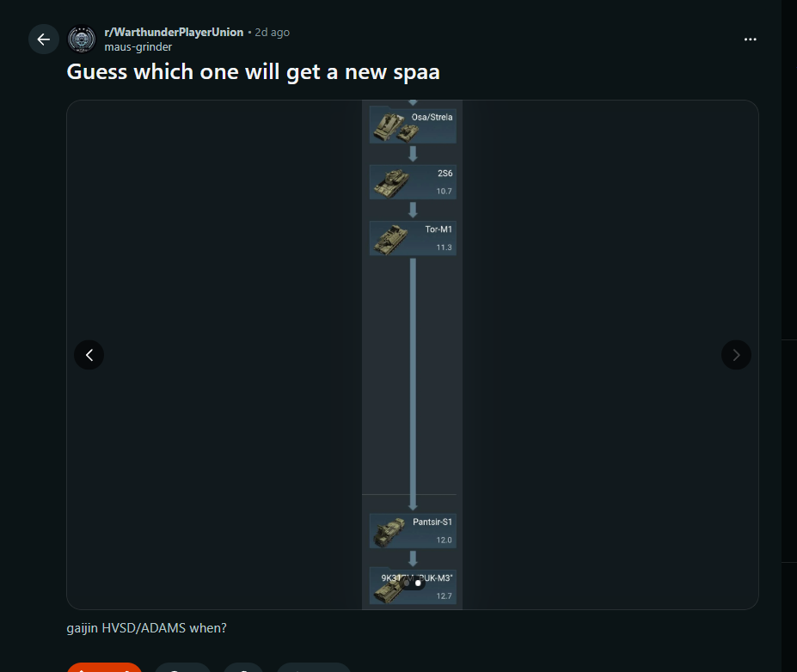Select the second gallery page dot

pos(418,583)
